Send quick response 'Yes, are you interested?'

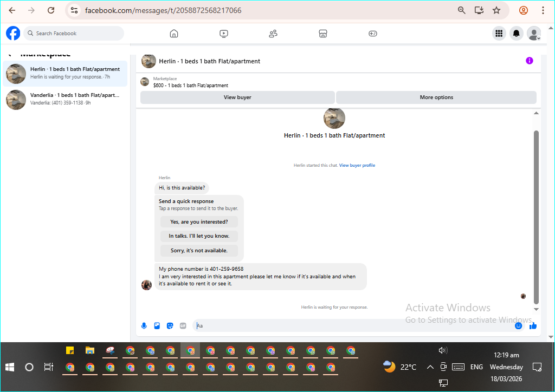[199, 221]
